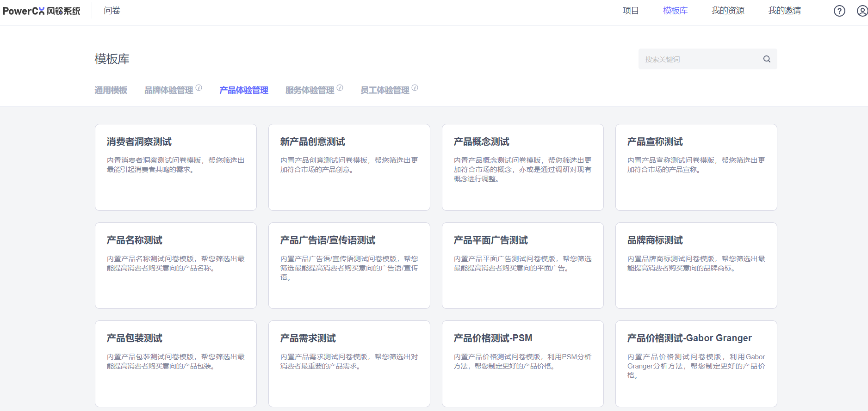Click info icon beside 员工体验管理
This screenshot has width=868, height=411.
[x=415, y=88]
